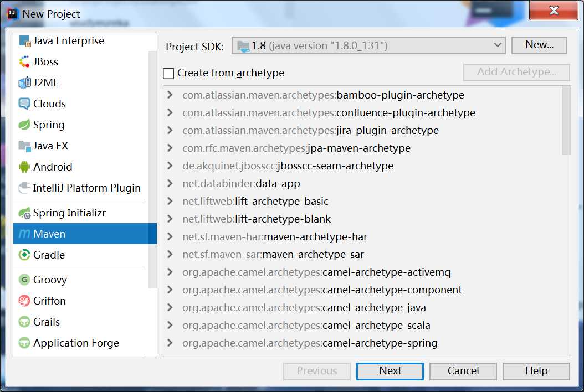Click the Spring Initializr icon
Viewport: 584px width, 392px height.
click(24, 213)
